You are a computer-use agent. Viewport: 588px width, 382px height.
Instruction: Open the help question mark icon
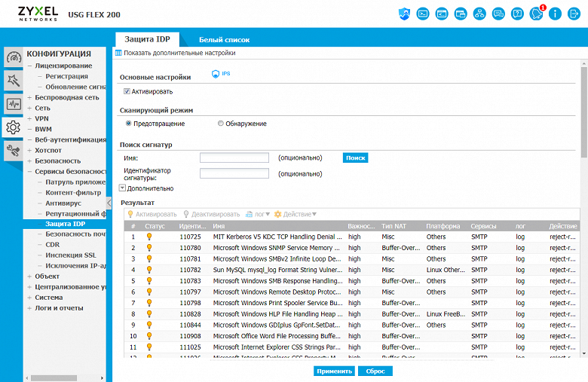coord(517,14)
